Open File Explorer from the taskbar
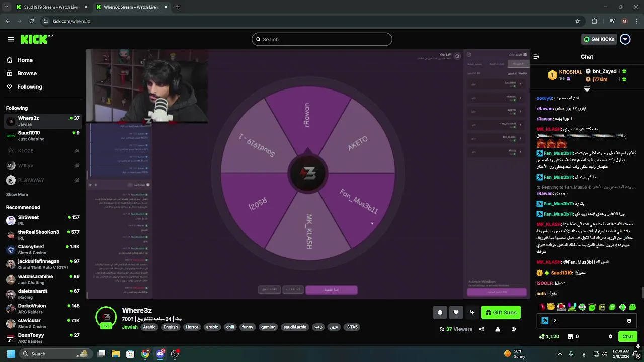Viewport: 644px width, 362px height. [115, 354]
